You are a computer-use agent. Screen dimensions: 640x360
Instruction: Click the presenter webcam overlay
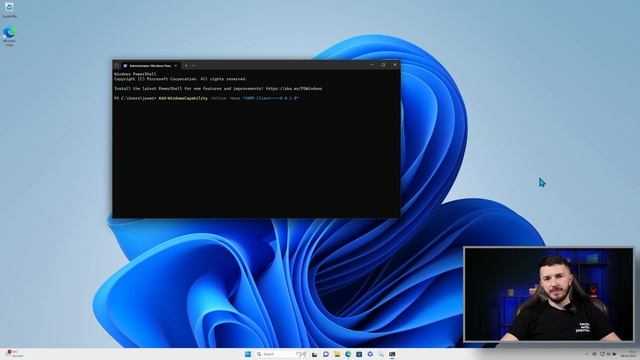click(x=549, y=294)
